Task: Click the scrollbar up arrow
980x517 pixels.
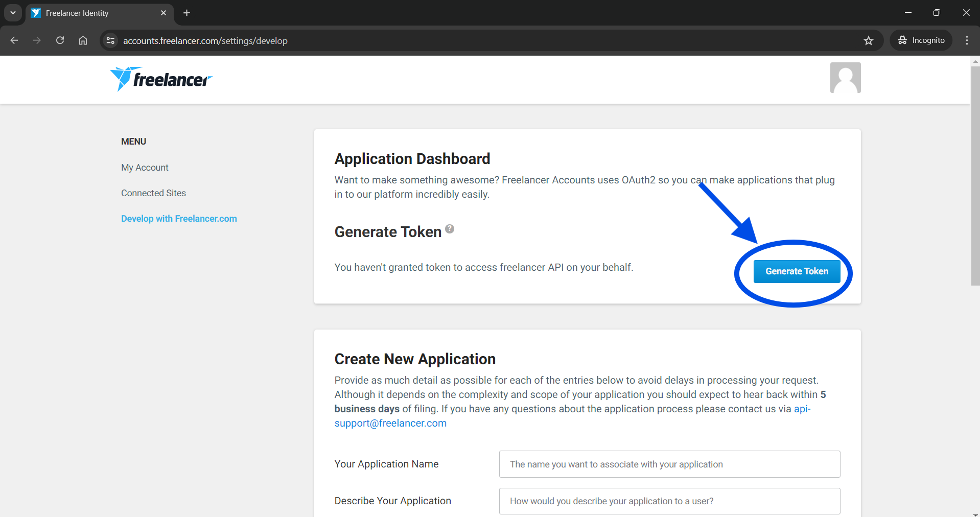Action: click(x=975, y=61)
